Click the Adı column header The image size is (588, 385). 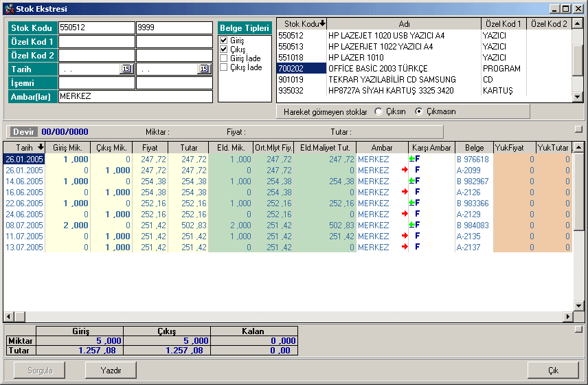[404, 24]
